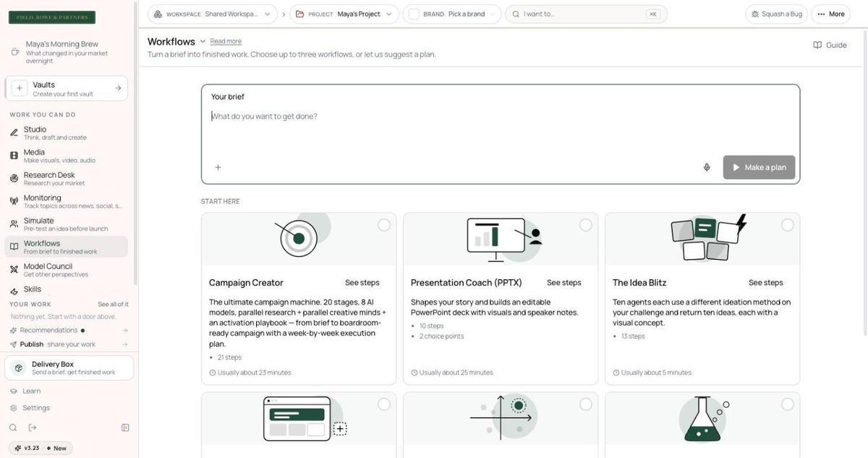Select the Campaign Creator workflow radio
Image resolution: width=868 pixels, height=458 pixels.
384,225
